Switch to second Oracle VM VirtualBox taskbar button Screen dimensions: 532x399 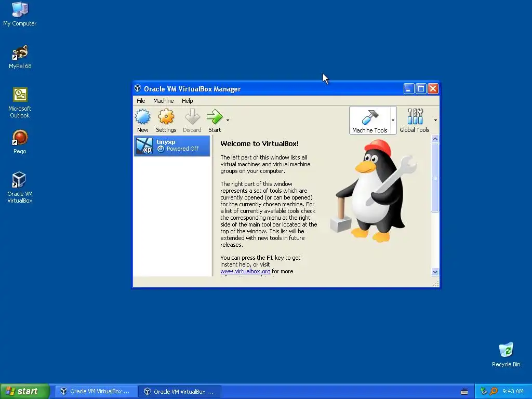point(179,392)
